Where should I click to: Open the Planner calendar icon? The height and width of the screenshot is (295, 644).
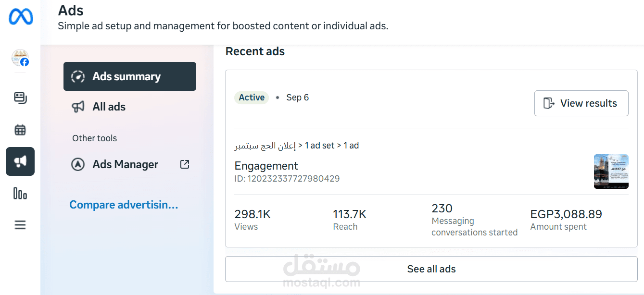pos(20,129)
